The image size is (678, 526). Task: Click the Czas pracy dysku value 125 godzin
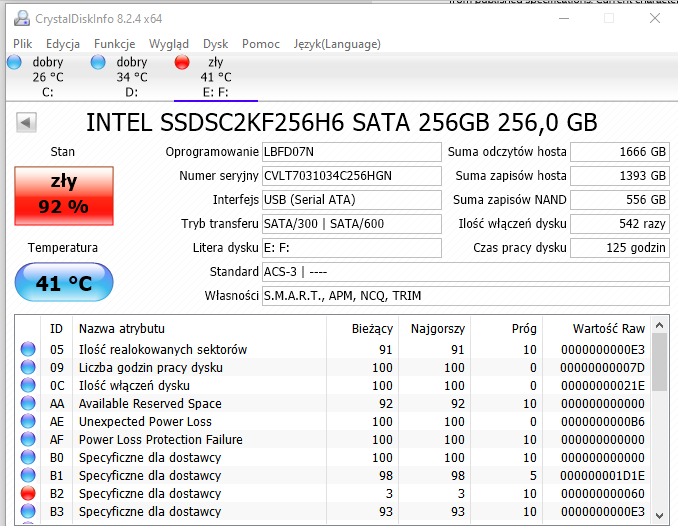[x=620, y=248]
